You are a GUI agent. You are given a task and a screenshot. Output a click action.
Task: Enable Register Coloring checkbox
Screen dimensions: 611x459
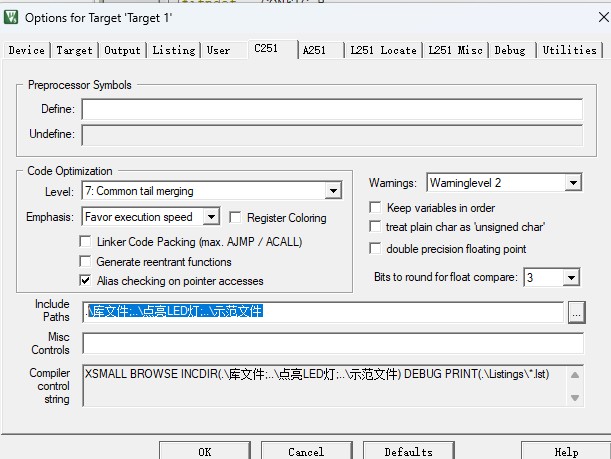(x=236, y=217)
